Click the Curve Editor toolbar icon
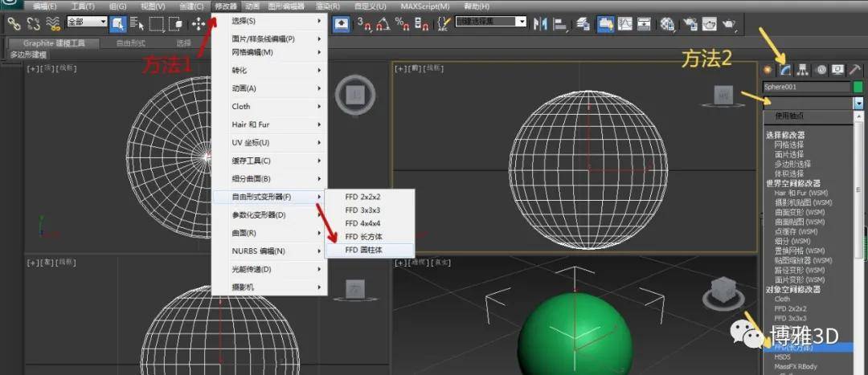Screen dimensions: 868x375 pyautogui.click(x=626, y=23)
